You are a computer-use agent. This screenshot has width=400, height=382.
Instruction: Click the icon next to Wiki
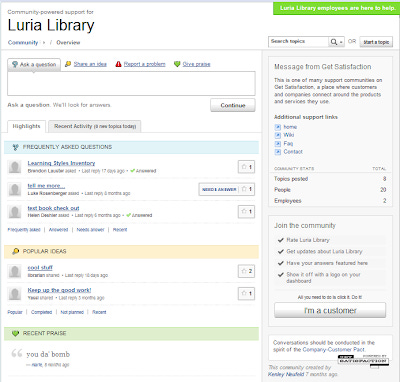[x=278, y=135]
